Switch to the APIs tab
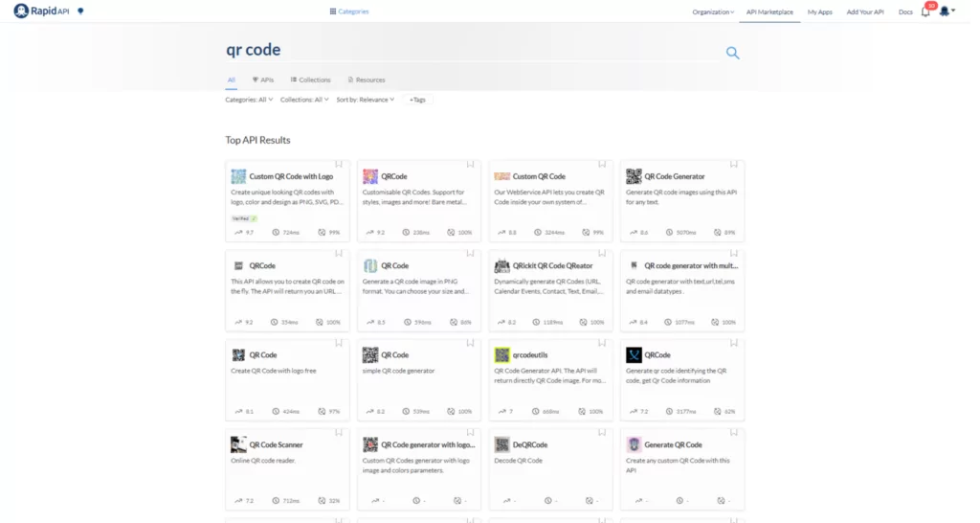The width and height of the screenshot is (980, 523). coord(263,80)
